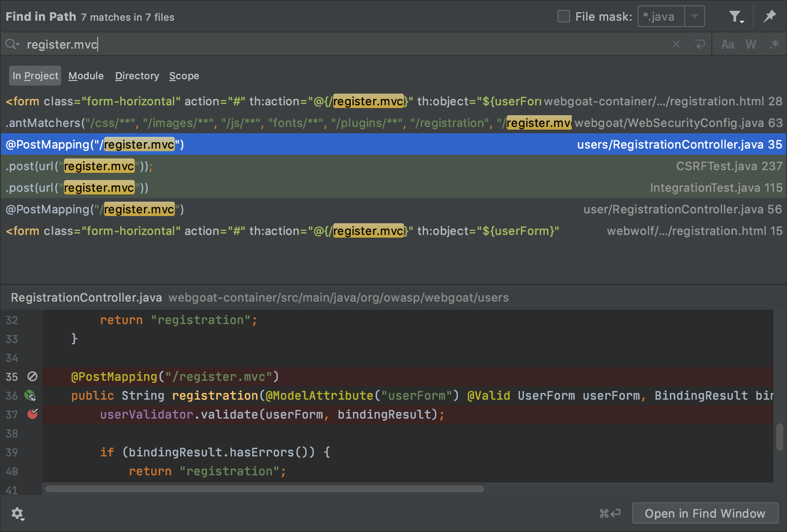Viewport: 787px width, 532px height.
Task: Click the filter search results icon
Action: [736, 17]
